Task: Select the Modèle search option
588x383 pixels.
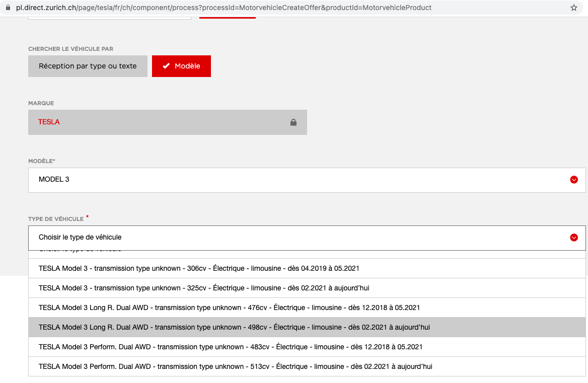Action: (181, 66)
